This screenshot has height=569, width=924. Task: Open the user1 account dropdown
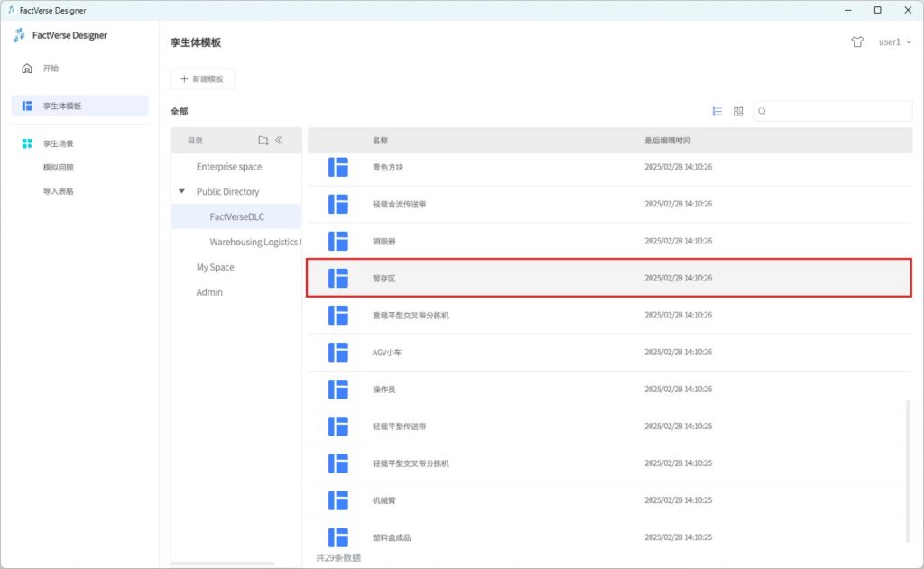tap(894, 41)
